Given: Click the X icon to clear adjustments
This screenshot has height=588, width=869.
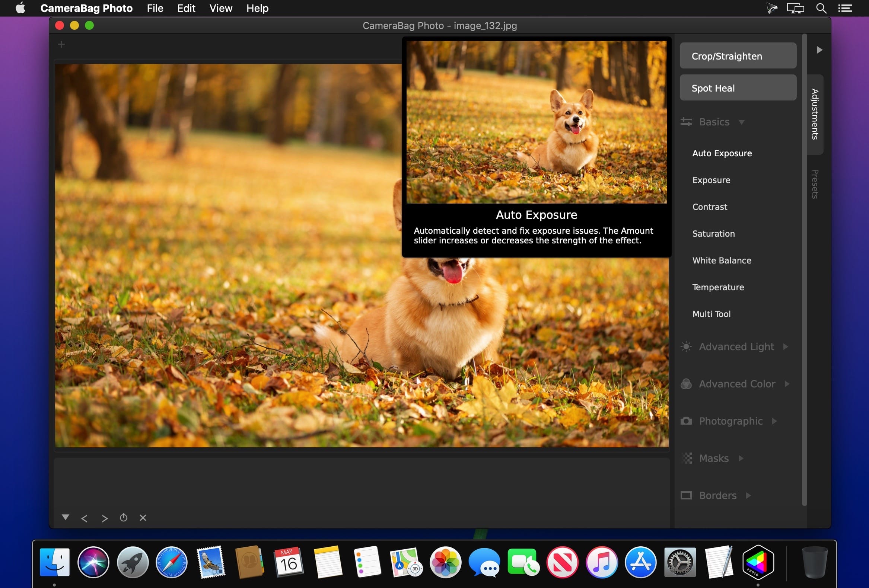Looking at the screenshot, I should [143, 518].
